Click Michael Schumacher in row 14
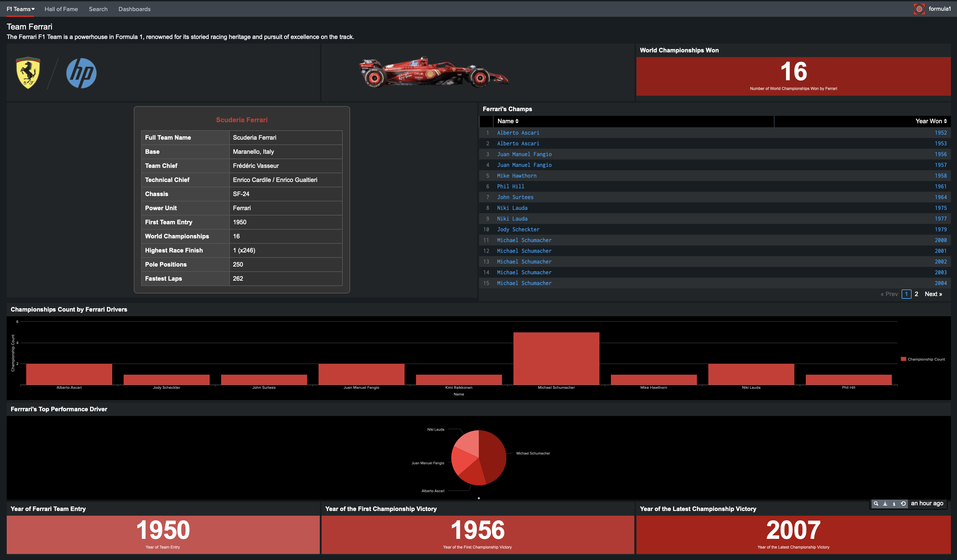 (x=524, y=272)
